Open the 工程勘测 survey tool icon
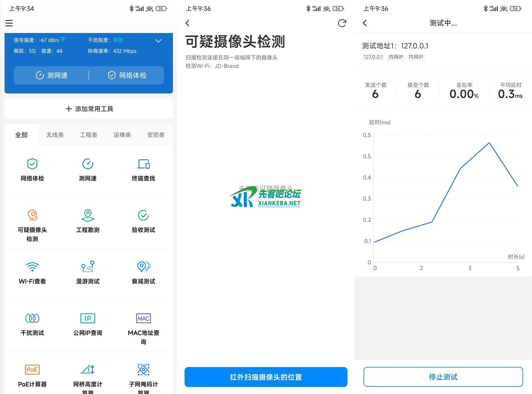 (88, 216)
